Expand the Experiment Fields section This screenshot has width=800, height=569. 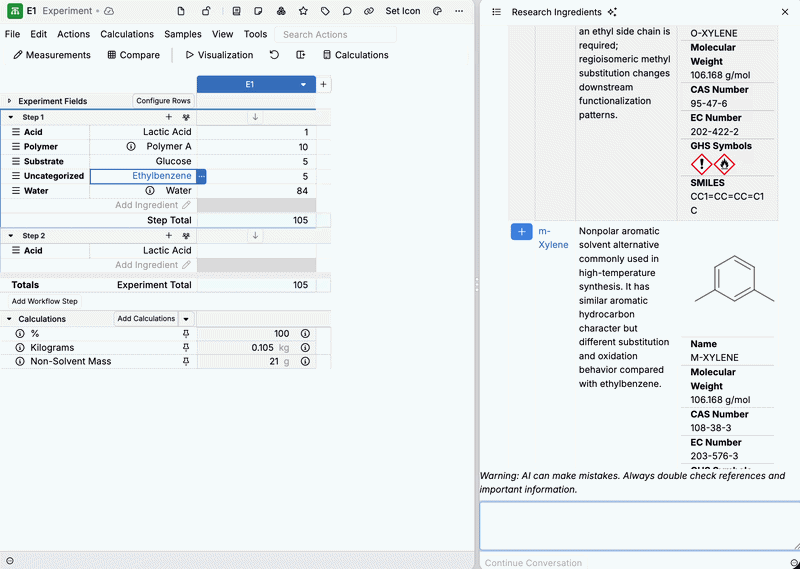coord(9,101)
